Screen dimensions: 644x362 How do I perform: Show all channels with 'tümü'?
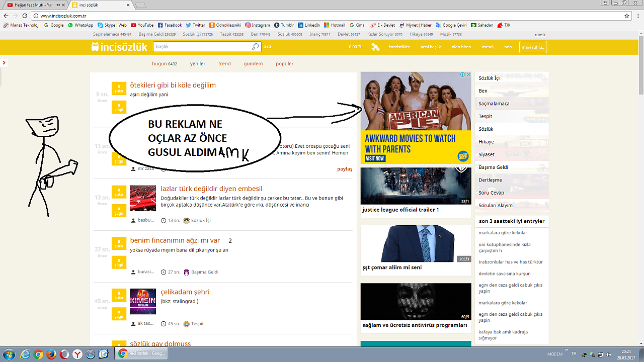coord(540,35)
